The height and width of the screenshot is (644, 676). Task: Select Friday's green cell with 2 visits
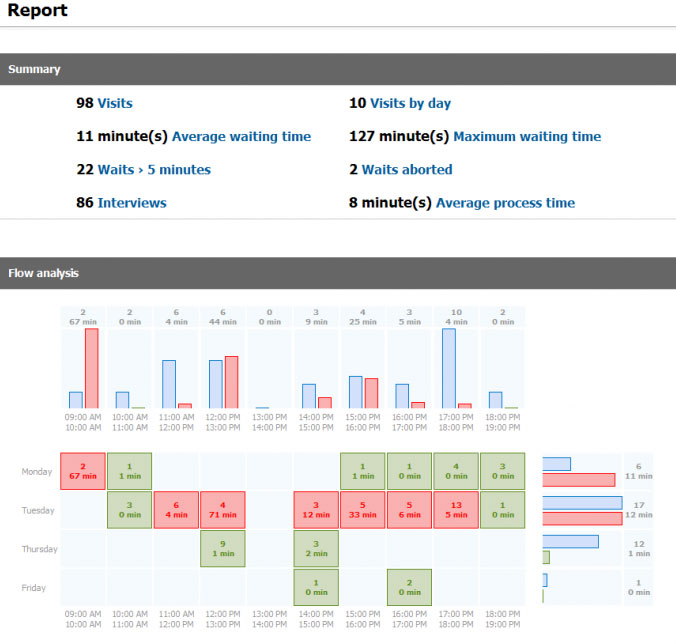coord(409,587)
